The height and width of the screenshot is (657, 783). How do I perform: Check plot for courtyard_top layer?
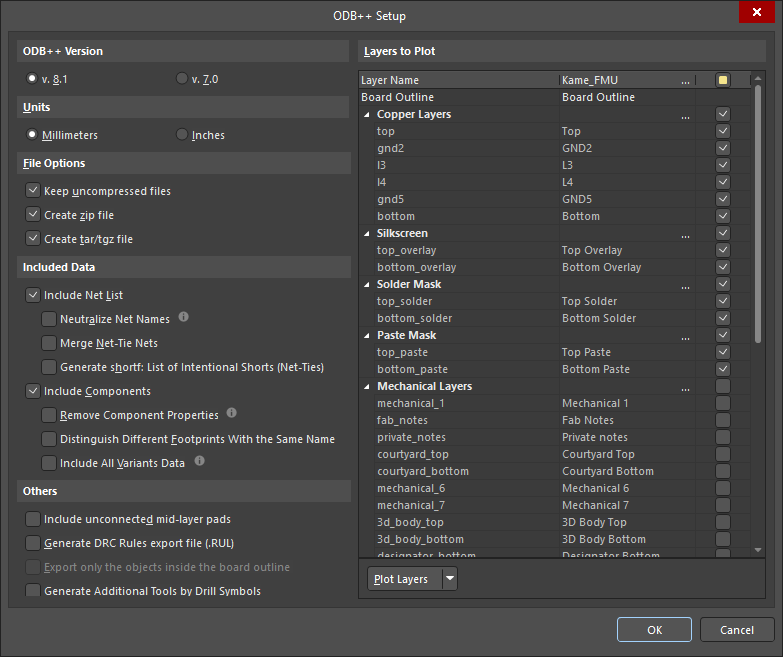tap(723, 453)
